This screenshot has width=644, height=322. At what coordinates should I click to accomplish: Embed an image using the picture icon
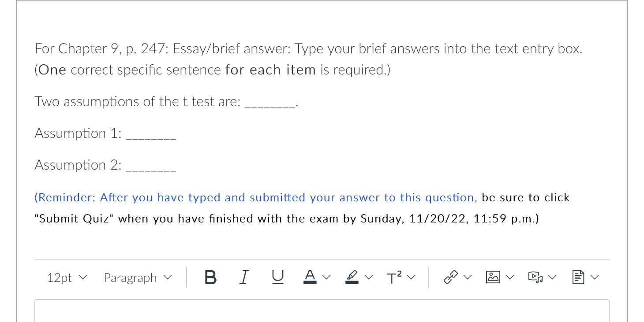(x=494, y=277)
